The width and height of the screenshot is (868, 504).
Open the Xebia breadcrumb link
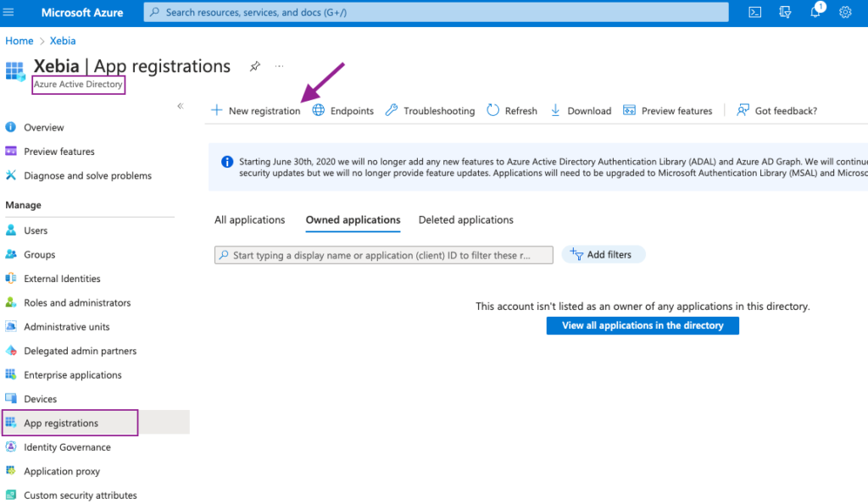(63, 41)
